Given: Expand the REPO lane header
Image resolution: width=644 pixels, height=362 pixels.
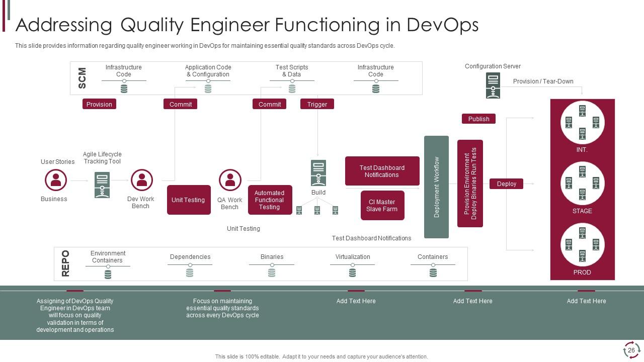Looking at the screenshot, I should [x=66, y=263].
